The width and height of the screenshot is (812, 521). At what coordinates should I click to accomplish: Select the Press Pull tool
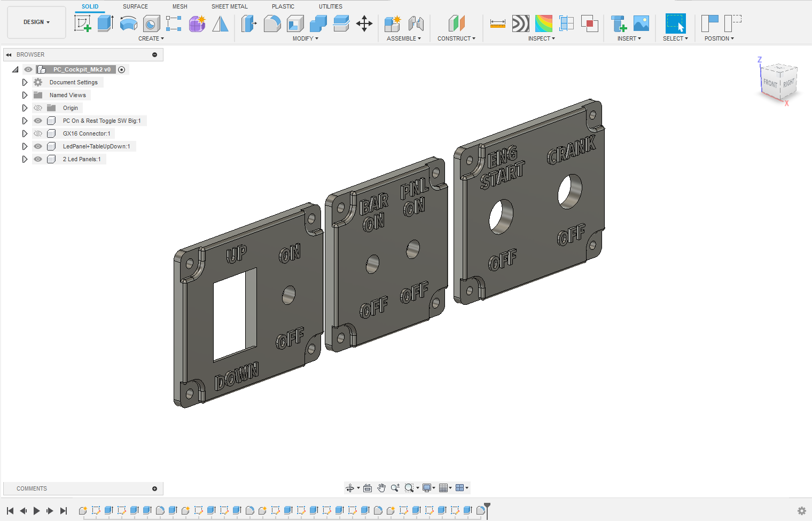point(249,23)
